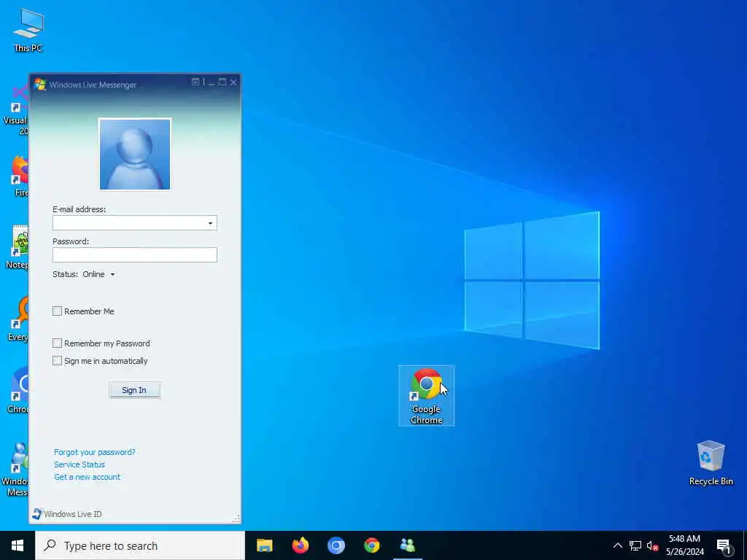
Task: Click the Messenger show-menu title bar icon
Action: tap(196, 82)
